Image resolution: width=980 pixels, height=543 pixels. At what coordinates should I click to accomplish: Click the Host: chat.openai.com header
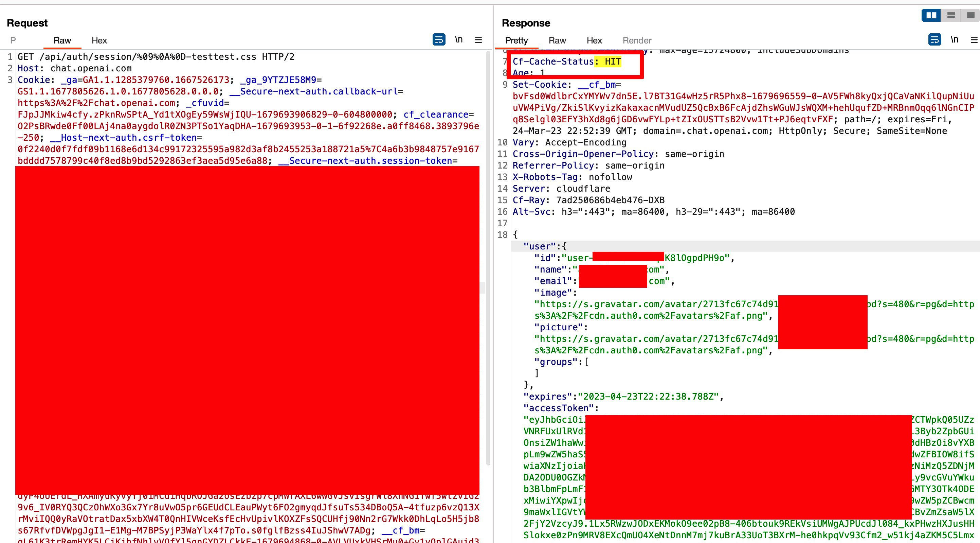(x=75, y=69)
